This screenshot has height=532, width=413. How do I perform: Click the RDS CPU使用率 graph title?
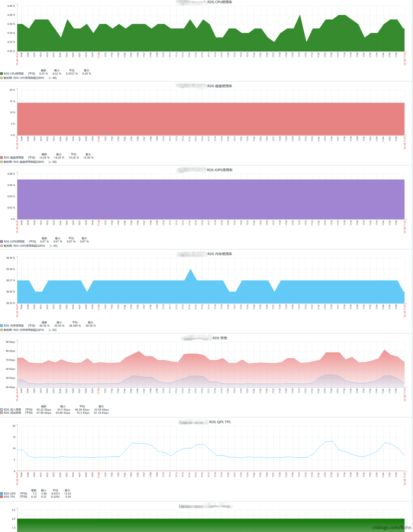(220, 2)
